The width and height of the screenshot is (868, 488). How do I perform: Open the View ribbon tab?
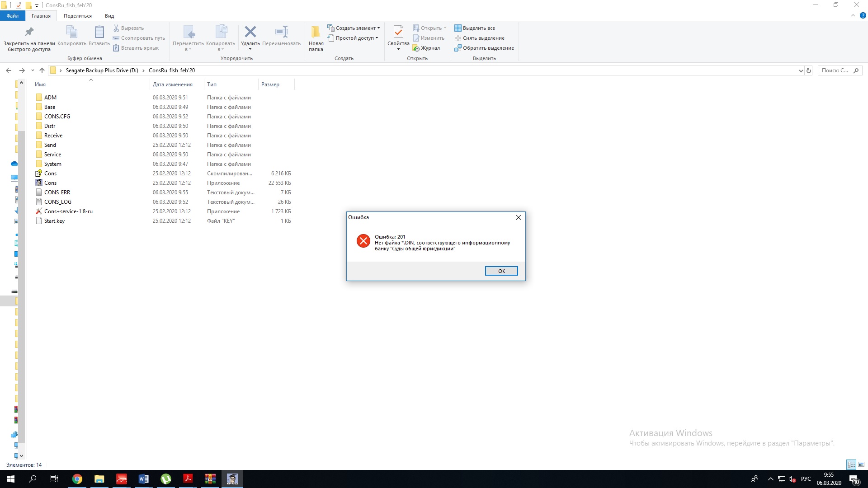pos(109,16)
